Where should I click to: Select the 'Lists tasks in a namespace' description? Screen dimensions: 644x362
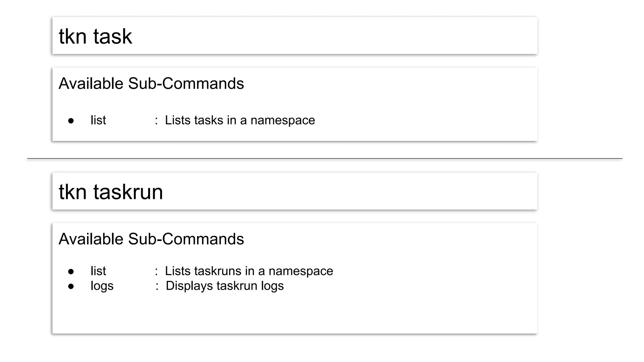240,120
